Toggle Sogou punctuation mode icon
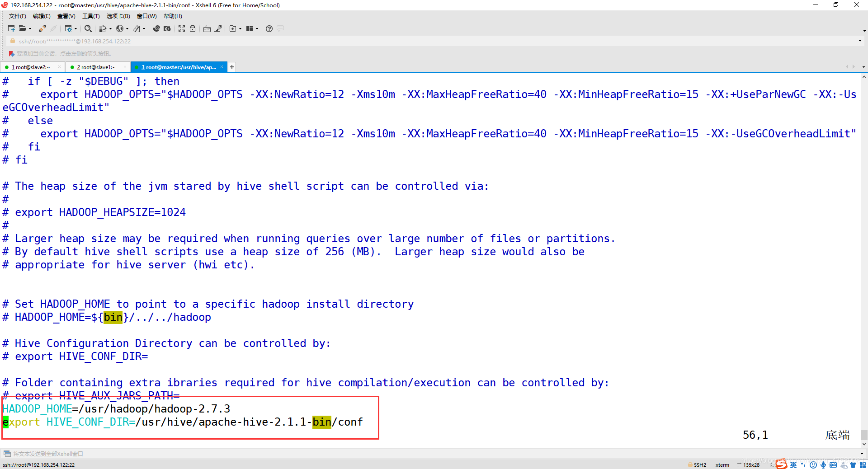The image size is (868, 469). (x=803, y=465)
